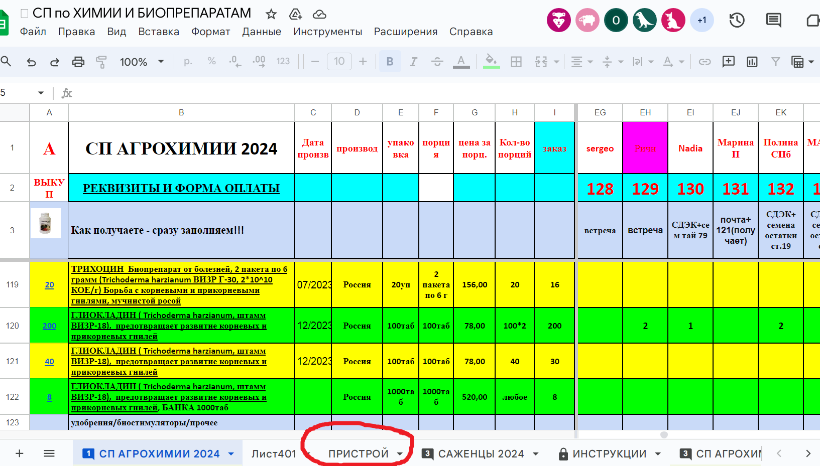This screenshot has height=466, width=820.
Task: Open the all sheets list
Action: 48,453
